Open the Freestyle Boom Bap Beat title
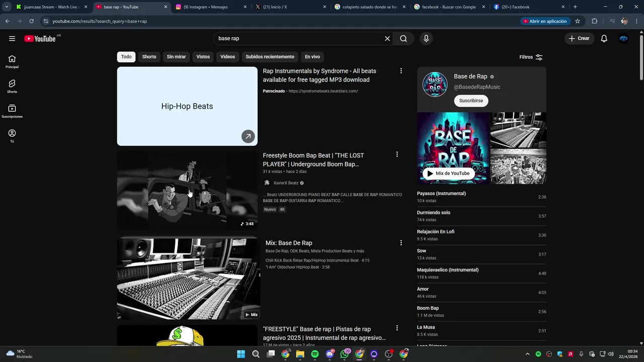 point(313,160)
